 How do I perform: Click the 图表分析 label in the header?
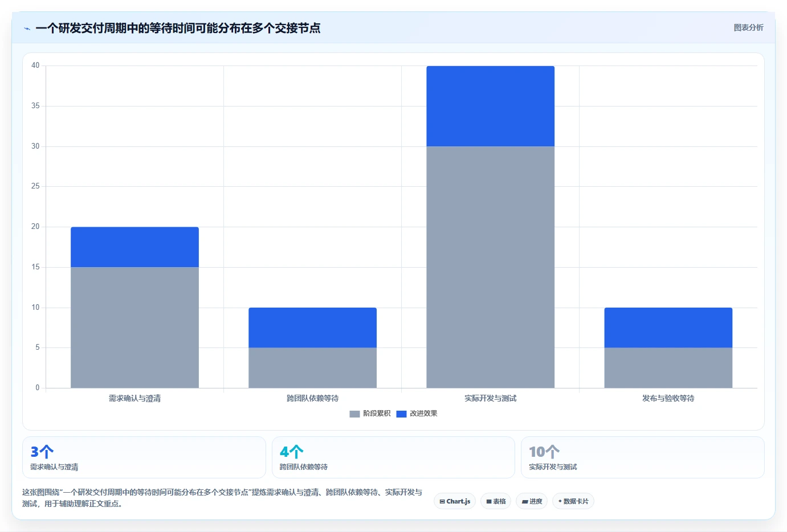tap(748, 27)
